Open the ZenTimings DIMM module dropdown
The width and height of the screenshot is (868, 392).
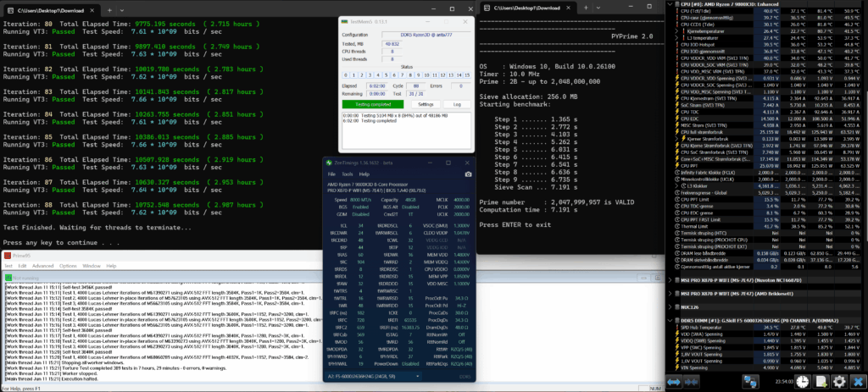point(370,376)
